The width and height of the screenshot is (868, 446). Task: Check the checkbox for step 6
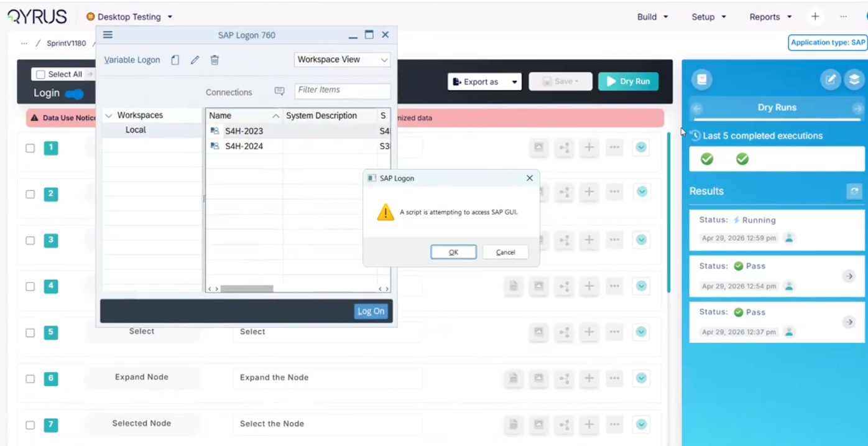(x=30, y=379)
